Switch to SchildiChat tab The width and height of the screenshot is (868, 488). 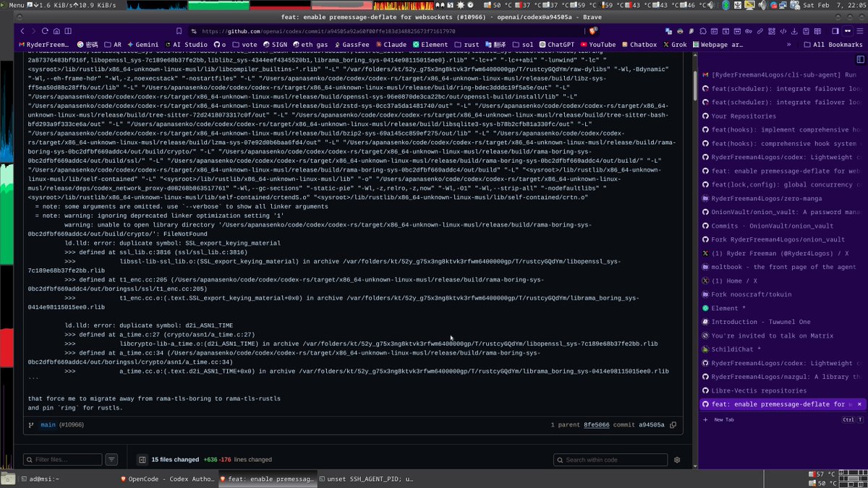tap(782, 349)
